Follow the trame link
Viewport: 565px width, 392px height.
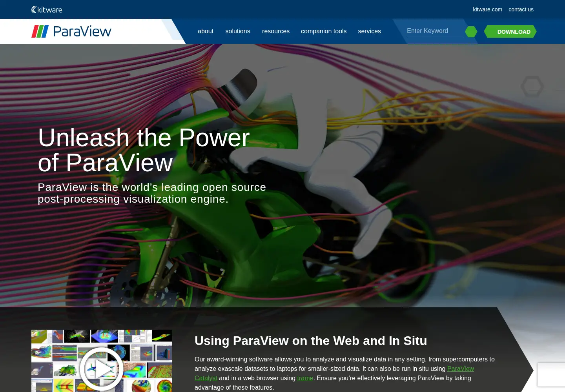pos(305,378)
